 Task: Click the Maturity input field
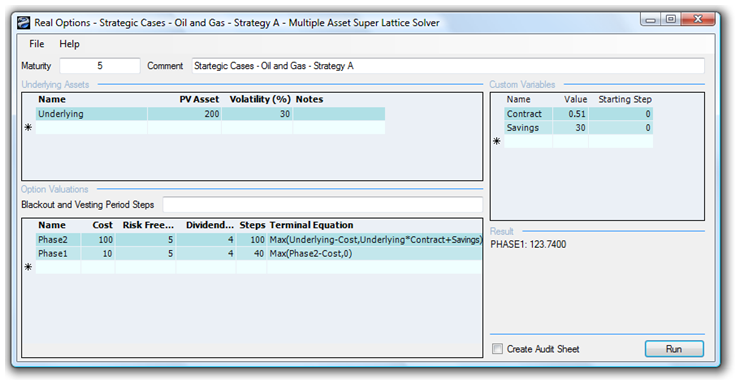pyautogui.click(x=100, y=66)
